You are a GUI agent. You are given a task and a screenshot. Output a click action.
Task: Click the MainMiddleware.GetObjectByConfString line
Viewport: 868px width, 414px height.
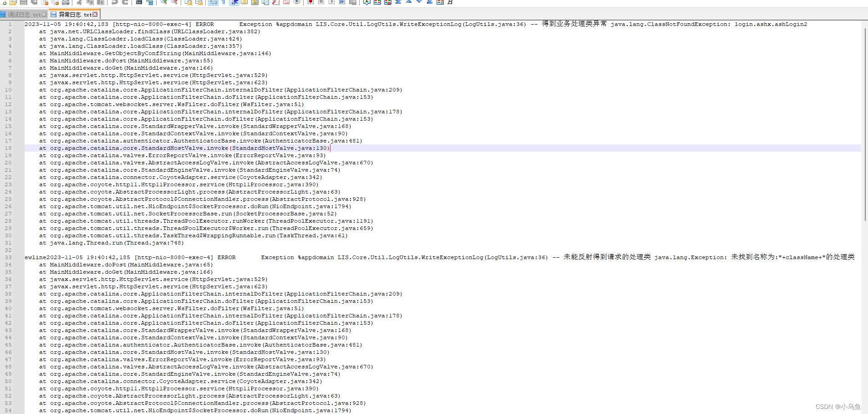(155, 53)
